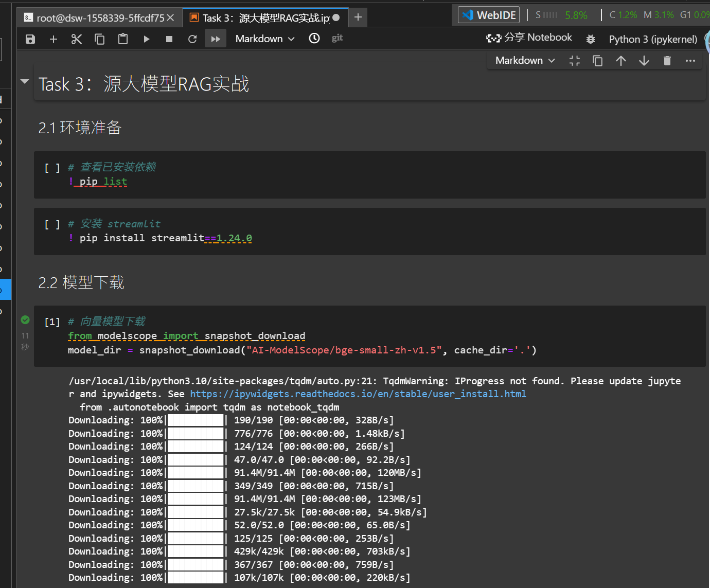This screenshot has width=710, height=588.
Task: Click the G1 GPU usage indicator
Action: (695, 15)
